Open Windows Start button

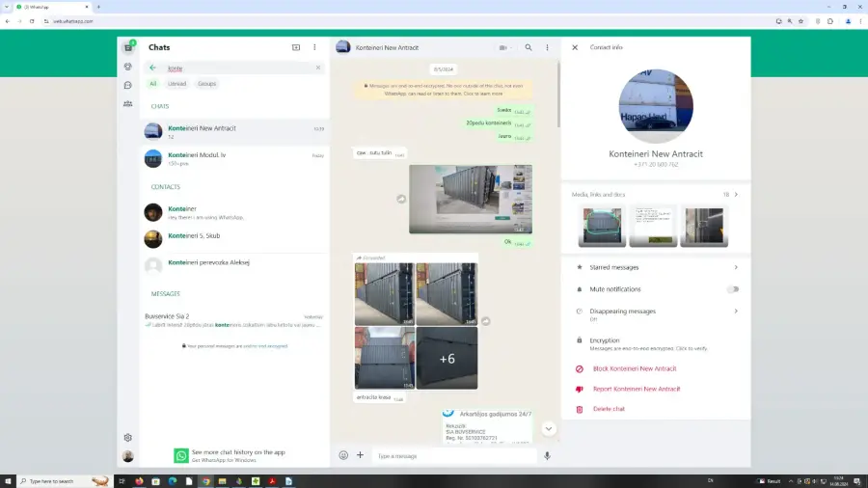[x=8, y=481]
